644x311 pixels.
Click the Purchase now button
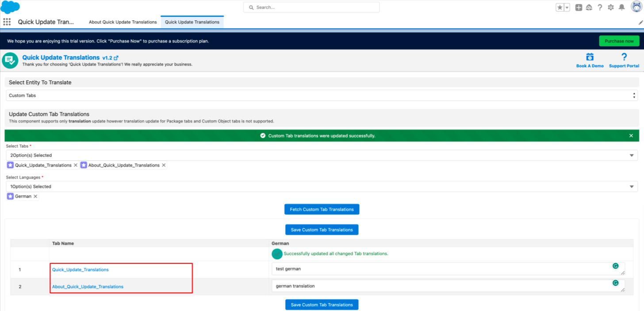619,41
